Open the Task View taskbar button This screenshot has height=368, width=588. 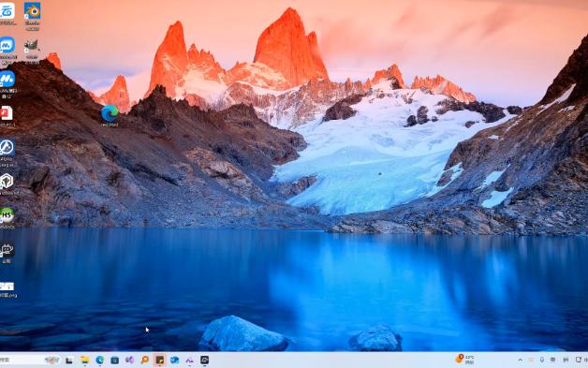[69, 361]
